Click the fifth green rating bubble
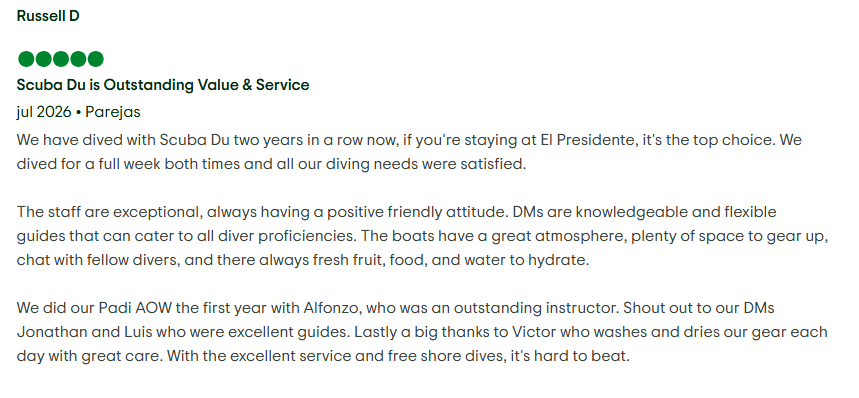The height and width of the screenshot is (398, 859). click(96, 59)
